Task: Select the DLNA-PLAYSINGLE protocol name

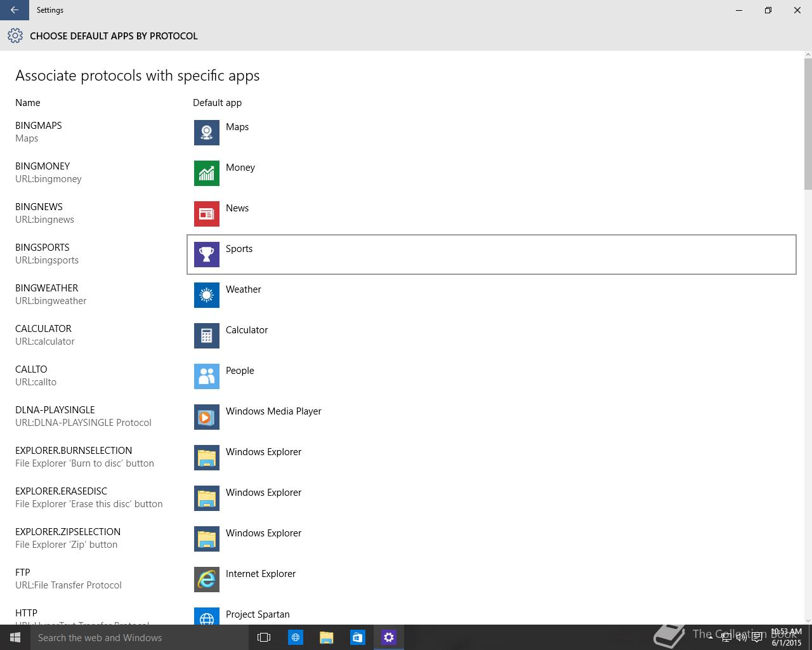Action: (55, 410)
